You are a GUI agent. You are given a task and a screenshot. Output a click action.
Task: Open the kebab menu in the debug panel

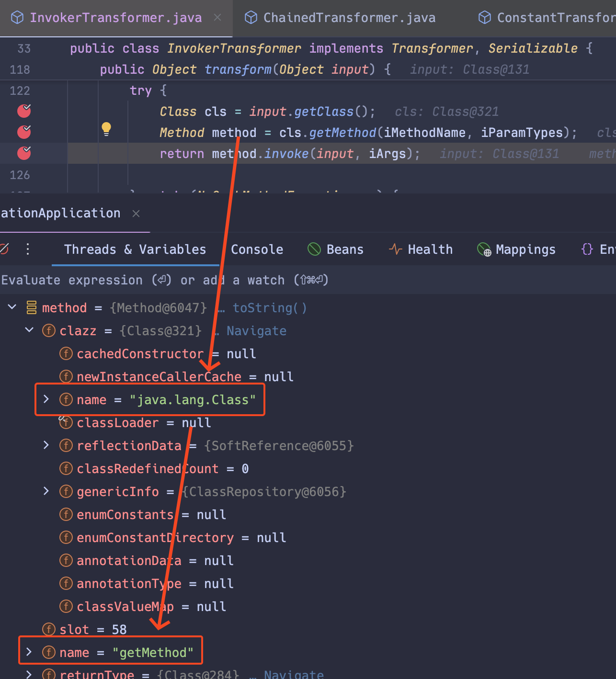[x=27, y=249]
